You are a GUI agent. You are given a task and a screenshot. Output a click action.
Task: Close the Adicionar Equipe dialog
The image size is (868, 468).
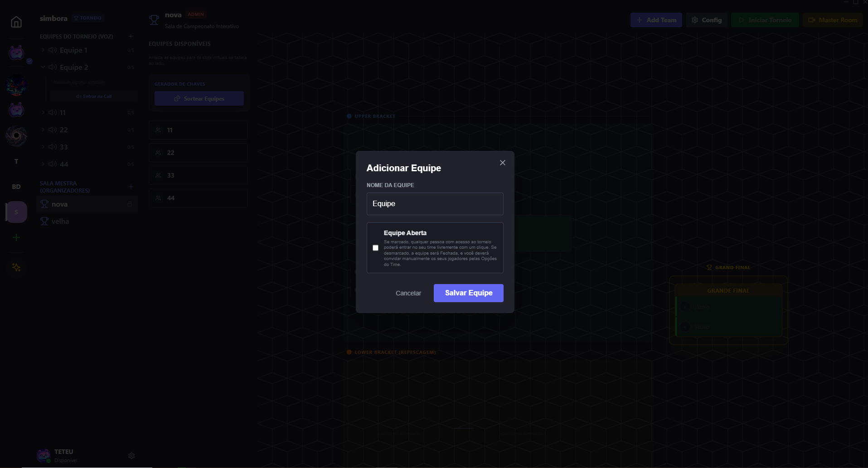pos(502,163)
